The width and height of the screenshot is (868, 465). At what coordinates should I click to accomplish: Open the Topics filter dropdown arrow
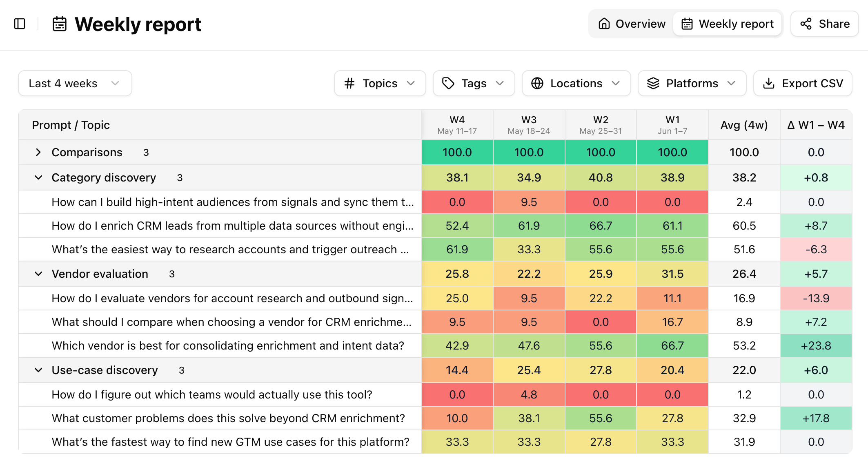(x=411, y=83)
